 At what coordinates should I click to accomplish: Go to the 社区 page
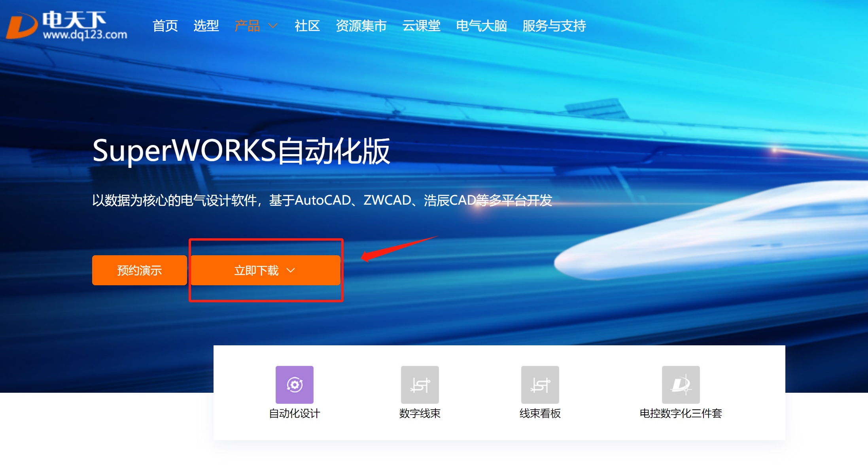307,26
